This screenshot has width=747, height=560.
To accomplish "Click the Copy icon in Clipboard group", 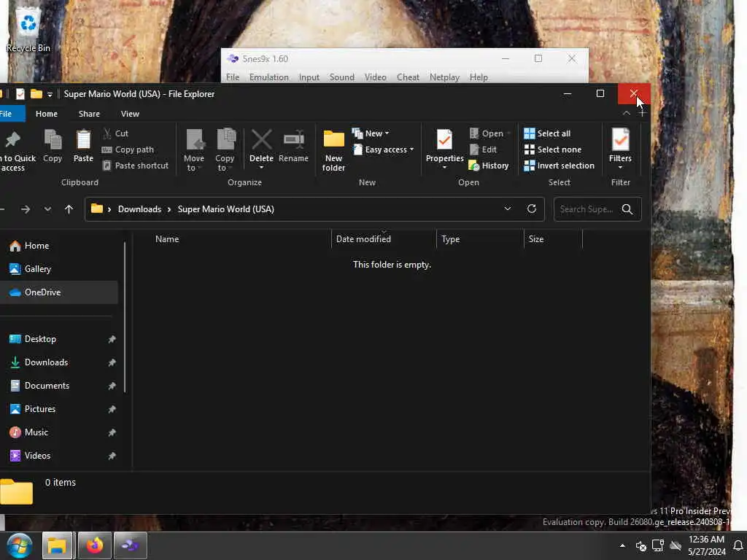I will pyautogui.click(x=53, y=140).
